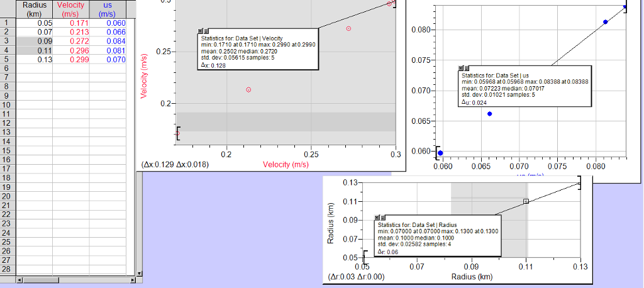Select Velocity cell 0.299

pos(70,59)
